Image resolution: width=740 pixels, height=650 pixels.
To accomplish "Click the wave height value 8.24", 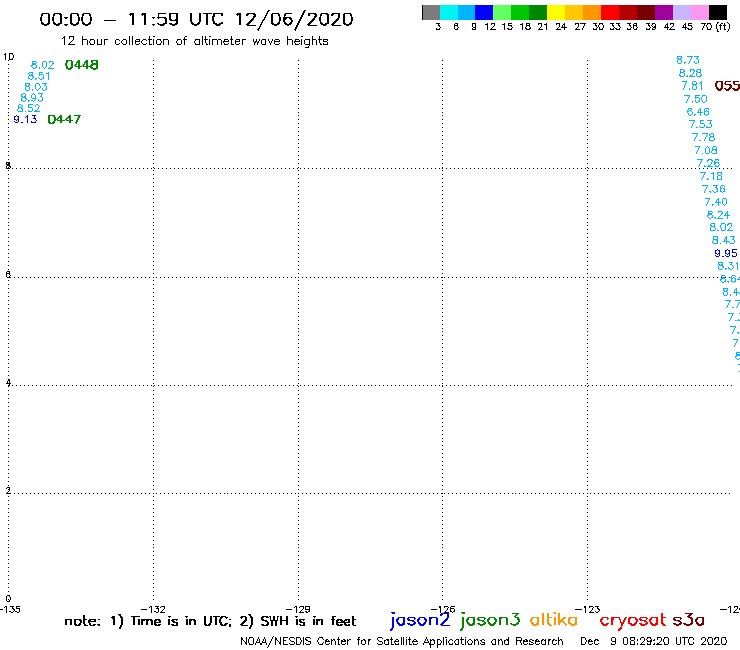I will (x=718, y=215).
